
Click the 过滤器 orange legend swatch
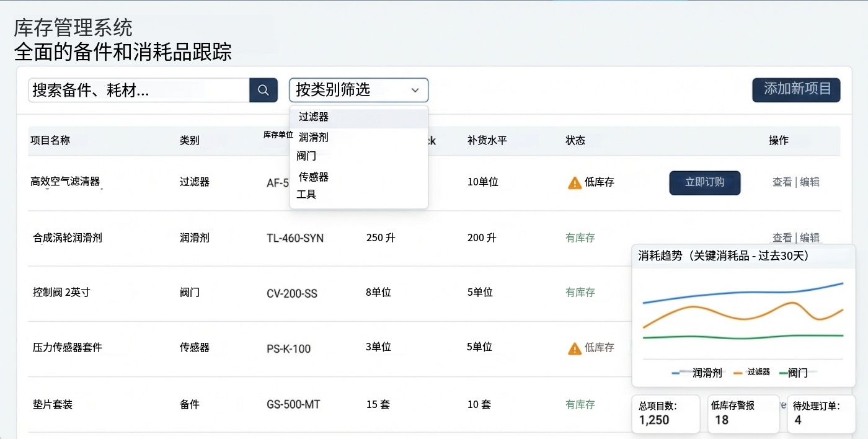[738, 373]
